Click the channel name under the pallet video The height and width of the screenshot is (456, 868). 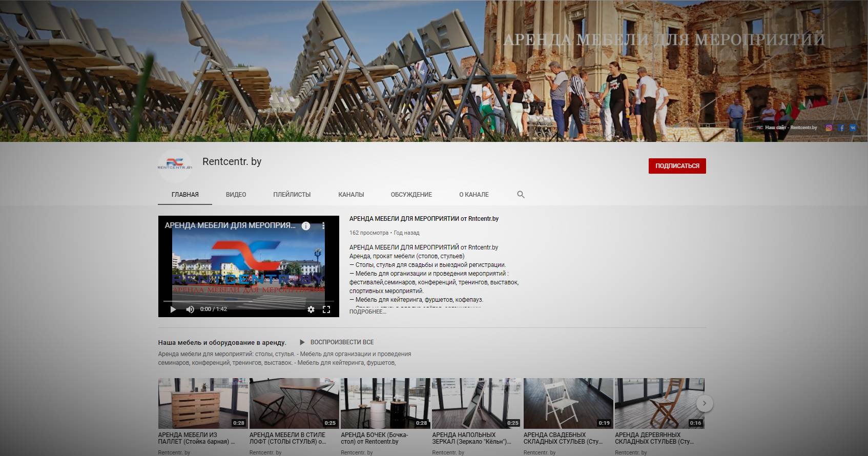pos(174,452)
